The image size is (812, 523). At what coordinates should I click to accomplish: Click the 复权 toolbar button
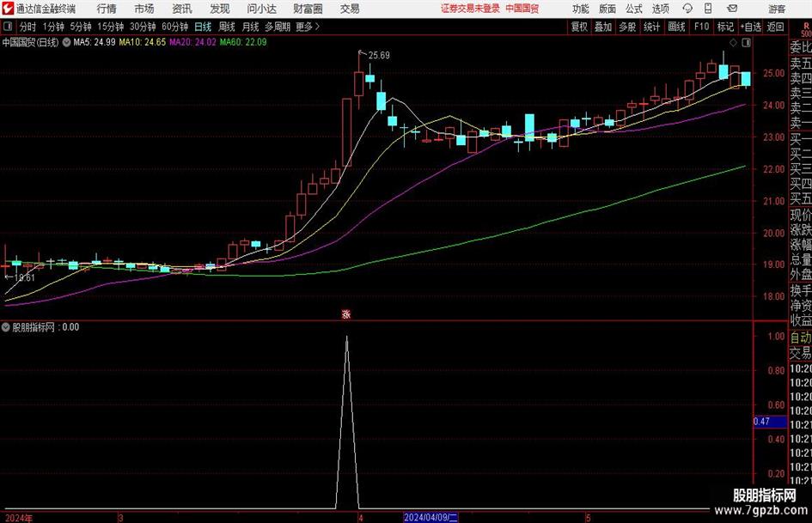pos(579,27)
